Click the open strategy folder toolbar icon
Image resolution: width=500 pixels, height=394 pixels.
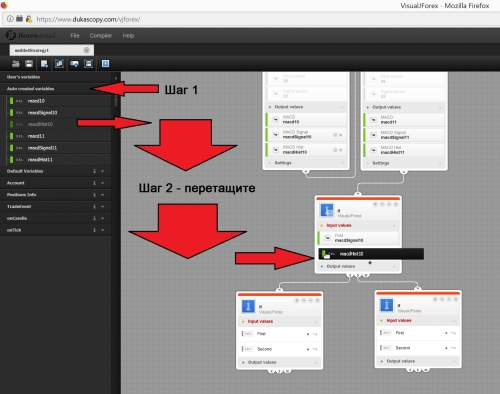coord(16,63)
